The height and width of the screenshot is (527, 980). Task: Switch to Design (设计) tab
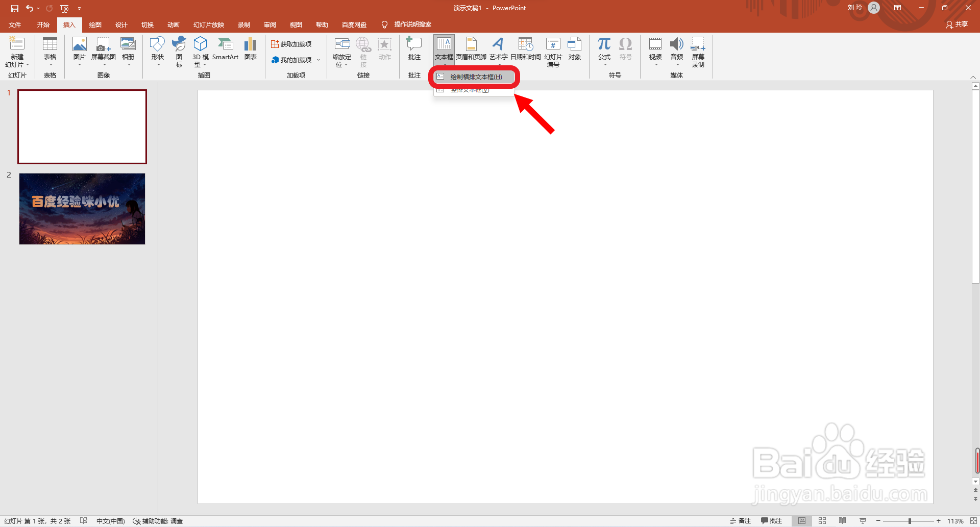(121, 24)
